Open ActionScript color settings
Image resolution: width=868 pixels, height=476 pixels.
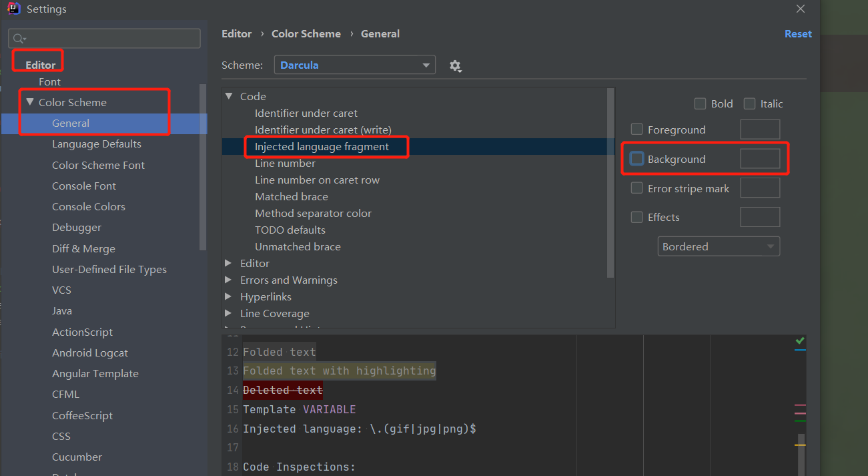[x=82, y=332]
